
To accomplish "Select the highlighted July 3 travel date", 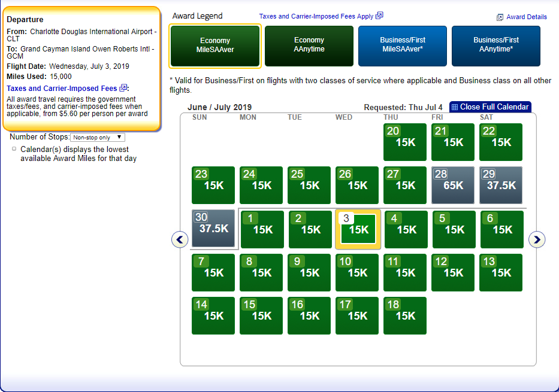I will tap(356, 229).
